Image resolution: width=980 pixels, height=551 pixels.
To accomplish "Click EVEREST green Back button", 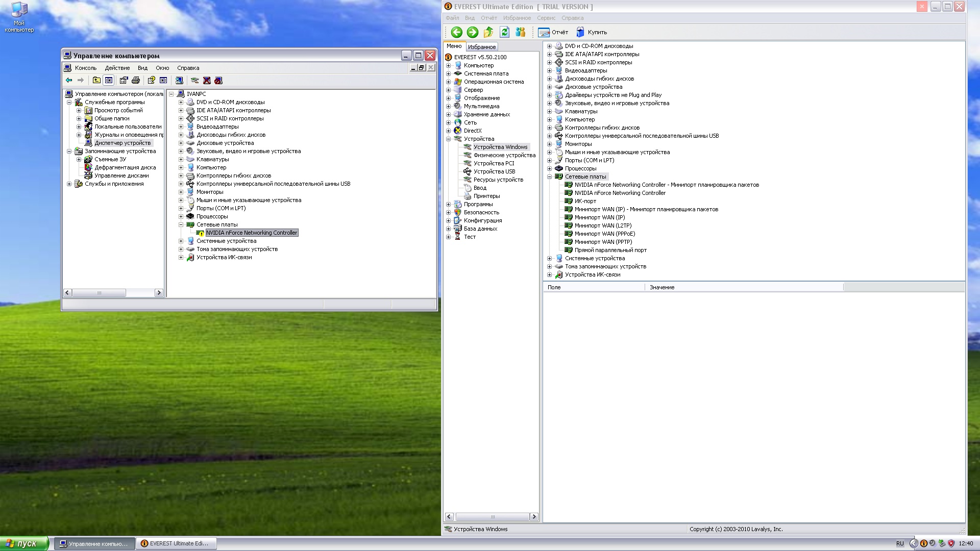I will point(456,32).
